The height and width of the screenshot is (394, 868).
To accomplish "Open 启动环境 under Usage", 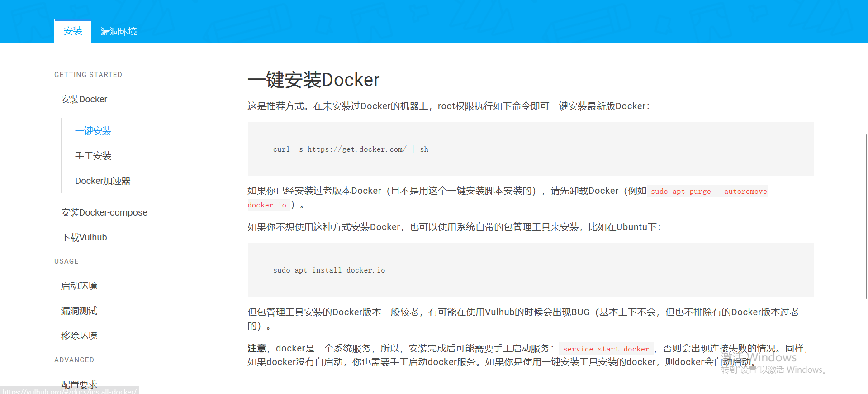I will click(79, 286).
